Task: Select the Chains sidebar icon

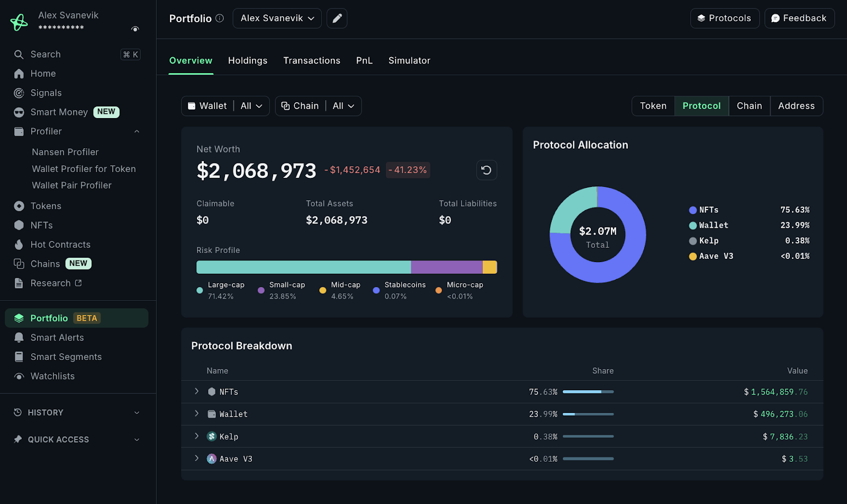Action: pos(19,263)
